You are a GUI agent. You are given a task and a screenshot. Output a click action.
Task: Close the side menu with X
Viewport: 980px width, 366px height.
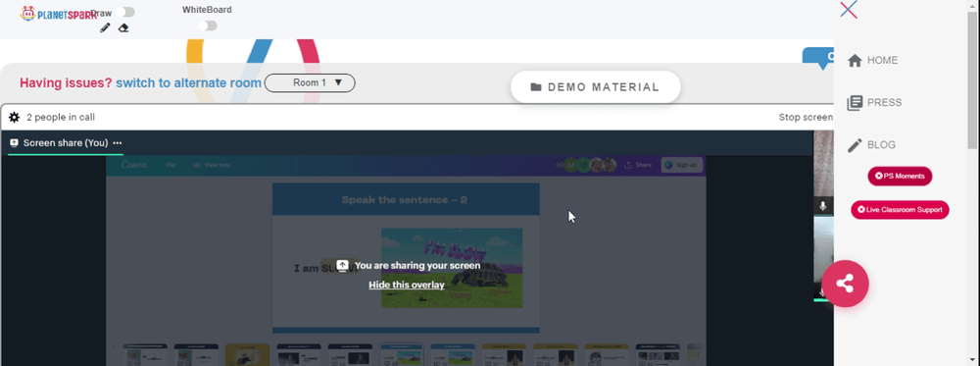click(x=848, y=10)
